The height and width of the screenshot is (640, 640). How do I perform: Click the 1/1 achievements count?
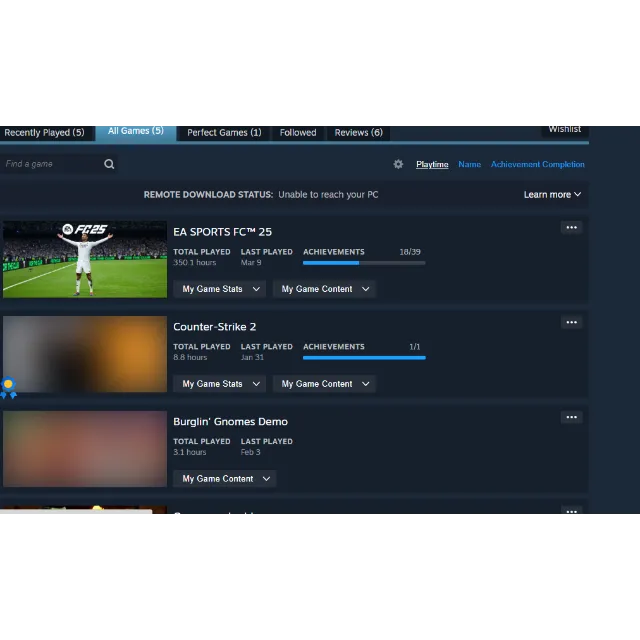click(415, 347)
